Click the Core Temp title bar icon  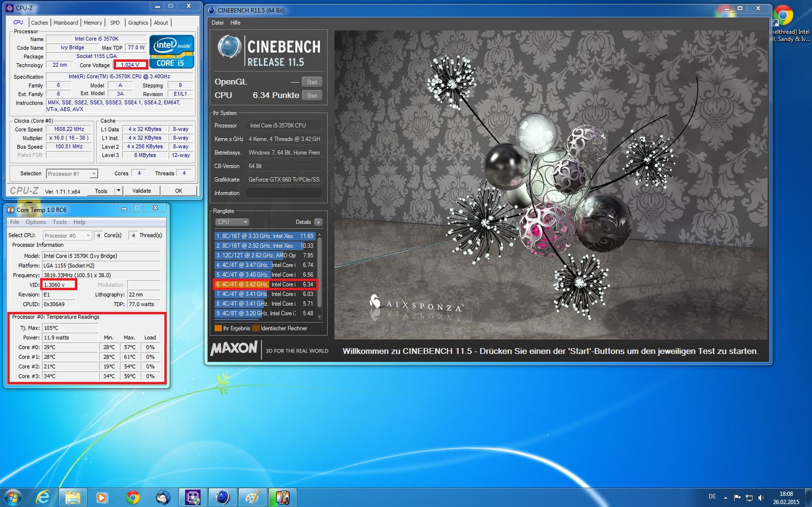11,210
